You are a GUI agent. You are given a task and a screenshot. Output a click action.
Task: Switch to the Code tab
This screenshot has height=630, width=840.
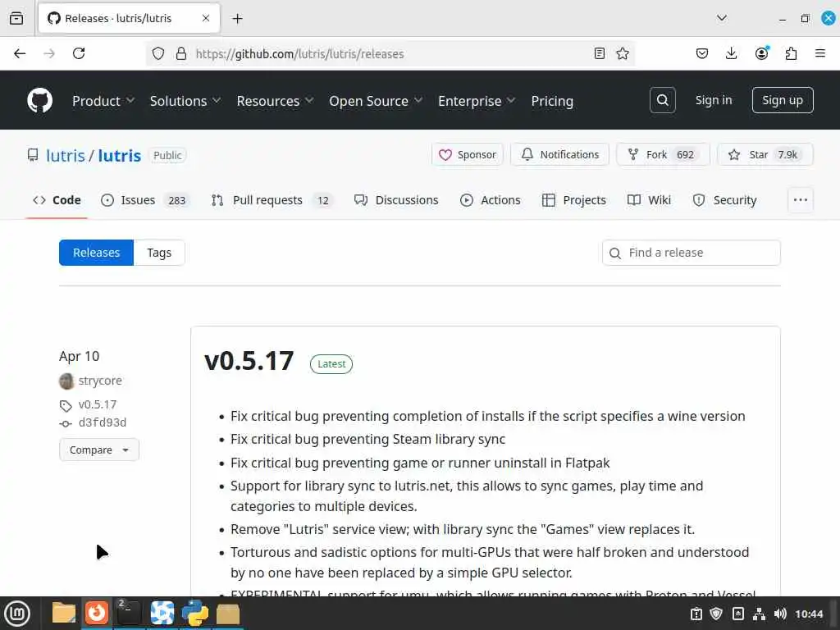[57, 200]
